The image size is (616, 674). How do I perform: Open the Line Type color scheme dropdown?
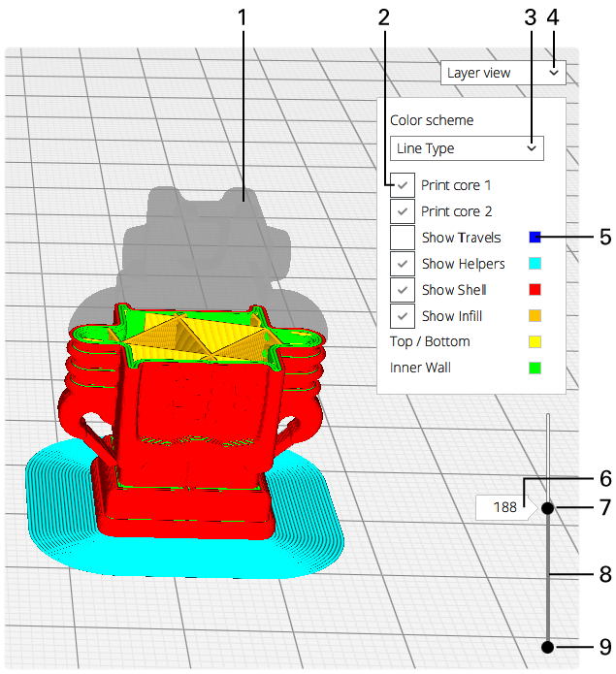pos(467,148)
